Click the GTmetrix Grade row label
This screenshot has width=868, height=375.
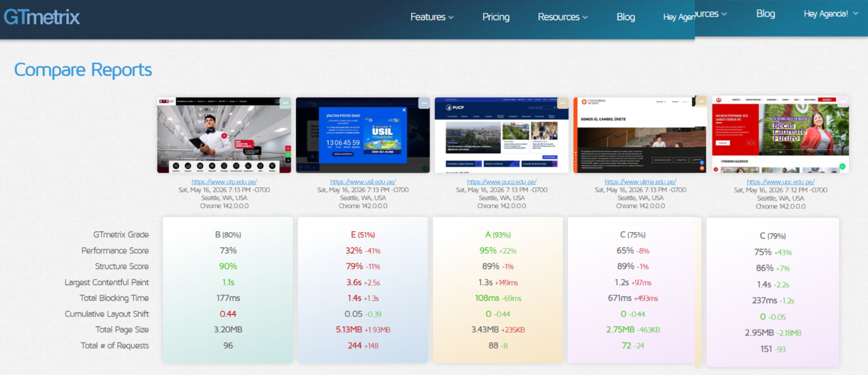[x=121, y=234]
